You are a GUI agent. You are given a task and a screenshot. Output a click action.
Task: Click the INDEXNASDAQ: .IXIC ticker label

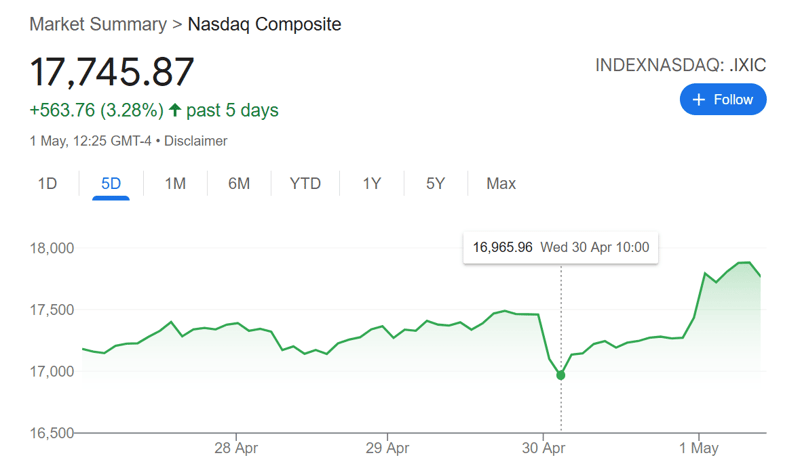(x=680, y=66)
